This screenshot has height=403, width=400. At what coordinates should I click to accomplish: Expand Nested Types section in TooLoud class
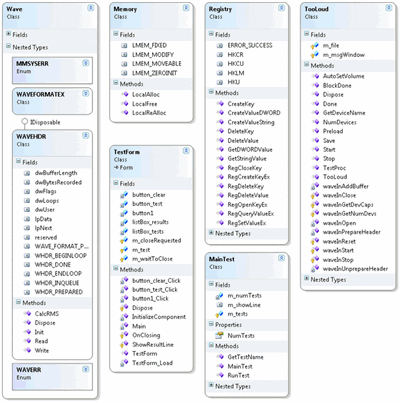306,278
